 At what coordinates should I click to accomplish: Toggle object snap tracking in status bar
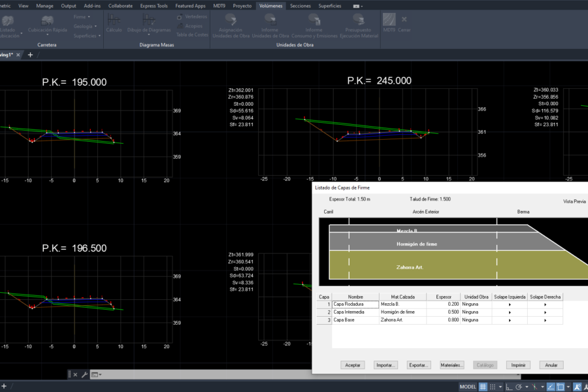tap(551, 387)
